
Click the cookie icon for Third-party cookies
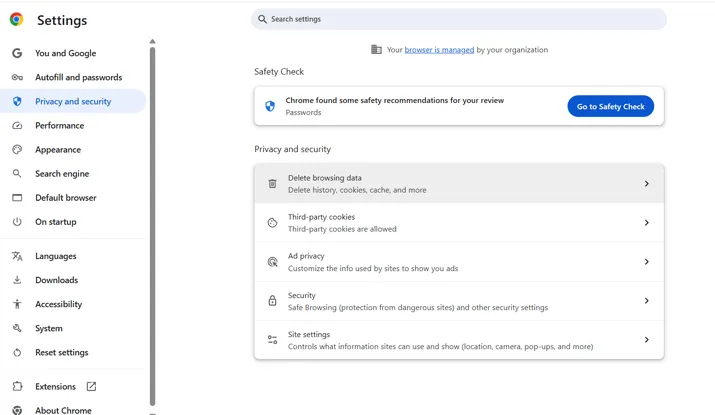click(272, 223)
